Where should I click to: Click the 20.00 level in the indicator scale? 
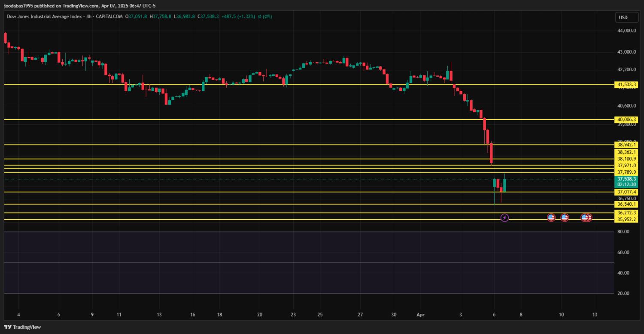coord(623,293)
